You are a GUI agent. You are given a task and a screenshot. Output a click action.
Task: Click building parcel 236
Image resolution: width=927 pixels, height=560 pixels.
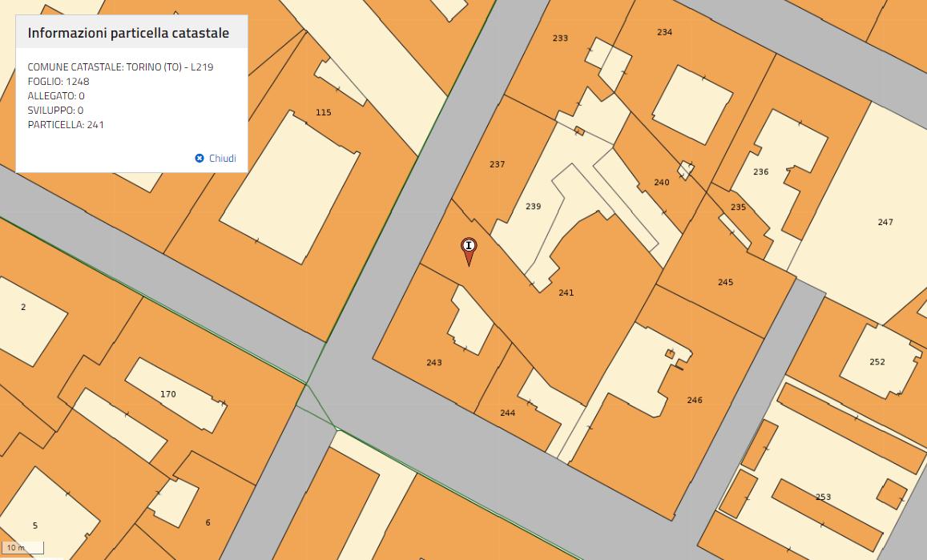760,171
